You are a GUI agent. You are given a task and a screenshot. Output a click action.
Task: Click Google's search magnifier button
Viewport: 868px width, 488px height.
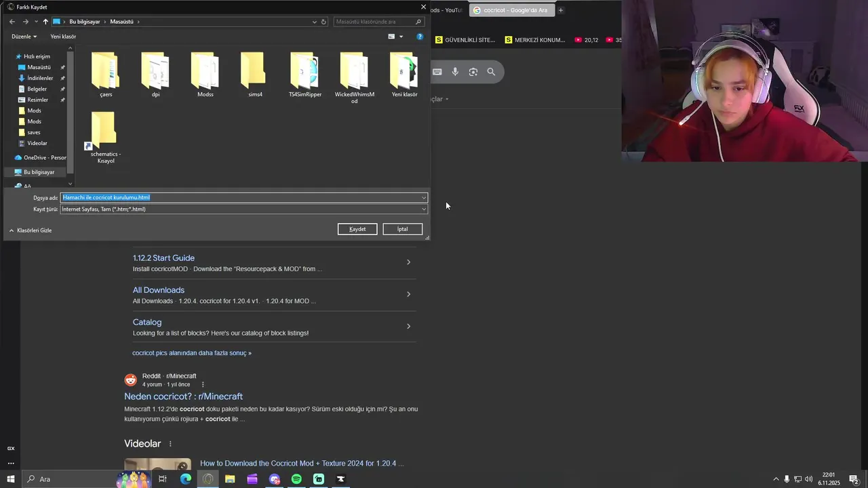tap(491, 72)
